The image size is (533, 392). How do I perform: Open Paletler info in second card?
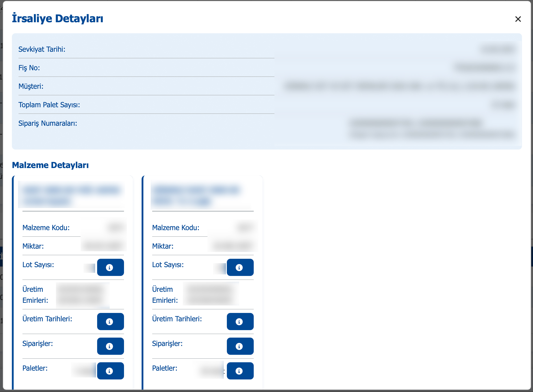click(240, 371)
